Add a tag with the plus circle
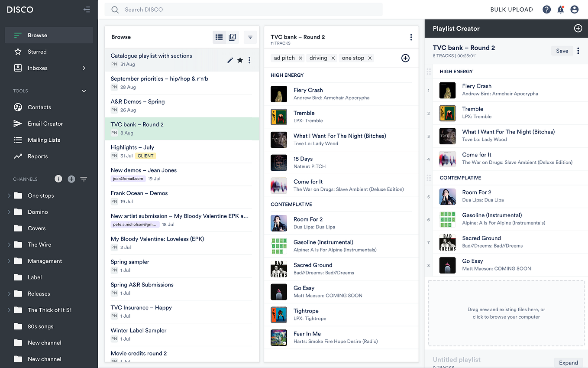Screen dimensions: 588x368 coord(405,58)
